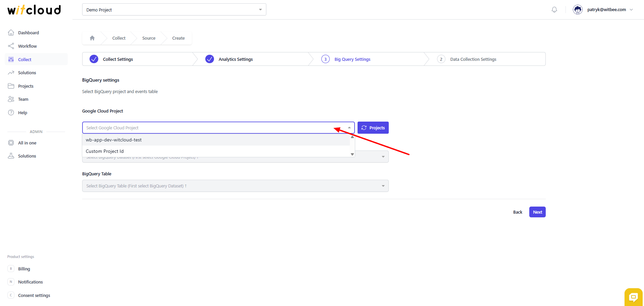Open Workflow from the sidebar
Screen dimensions: 644x306
click(x=28, y=46)
